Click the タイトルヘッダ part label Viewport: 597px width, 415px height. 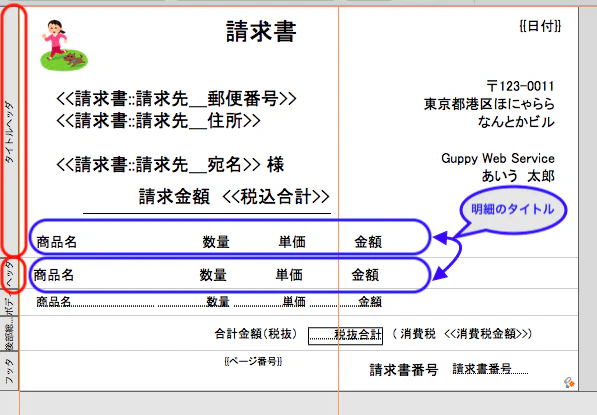pos(10,132)
